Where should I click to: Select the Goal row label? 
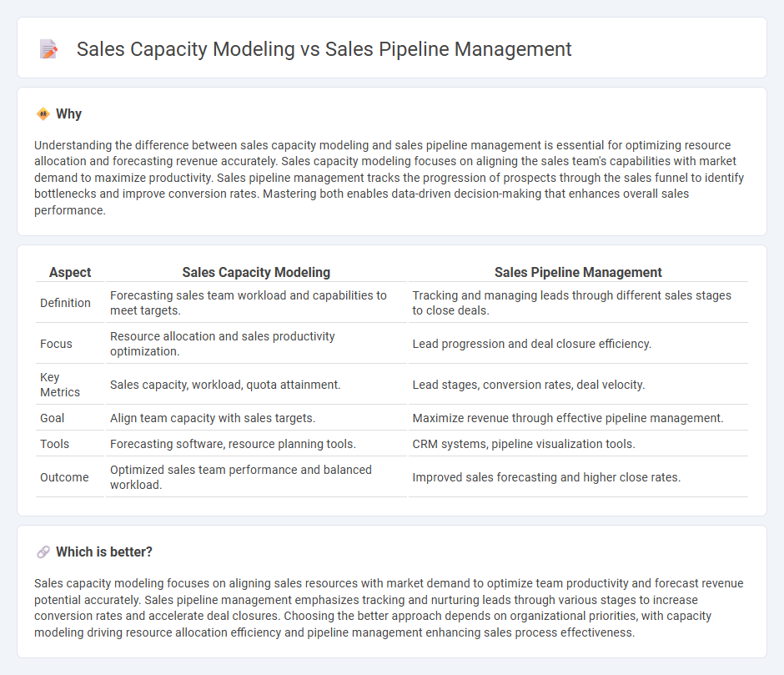point(52,418)
